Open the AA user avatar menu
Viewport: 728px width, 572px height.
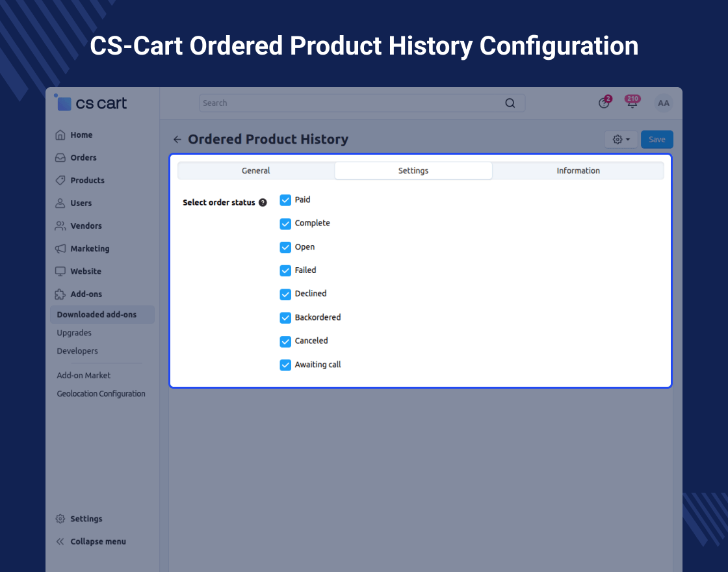click(x=664, y=103)
